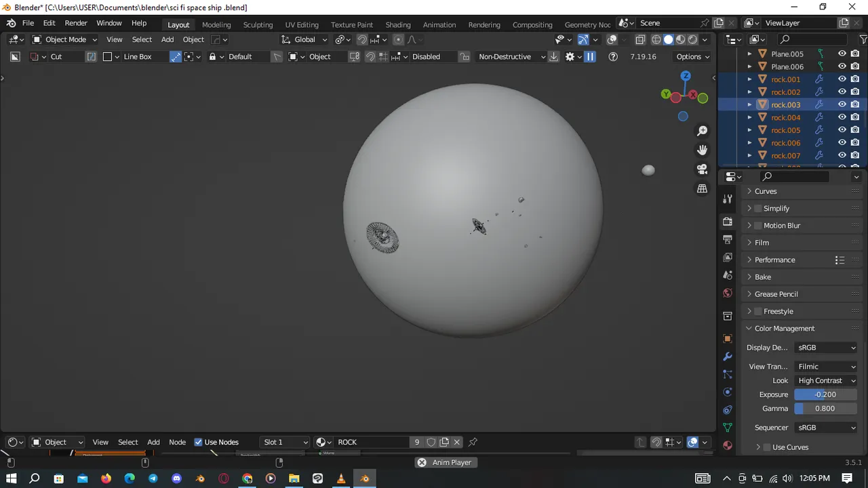Open the Global transform orientation dropdown

click(304, 39)
